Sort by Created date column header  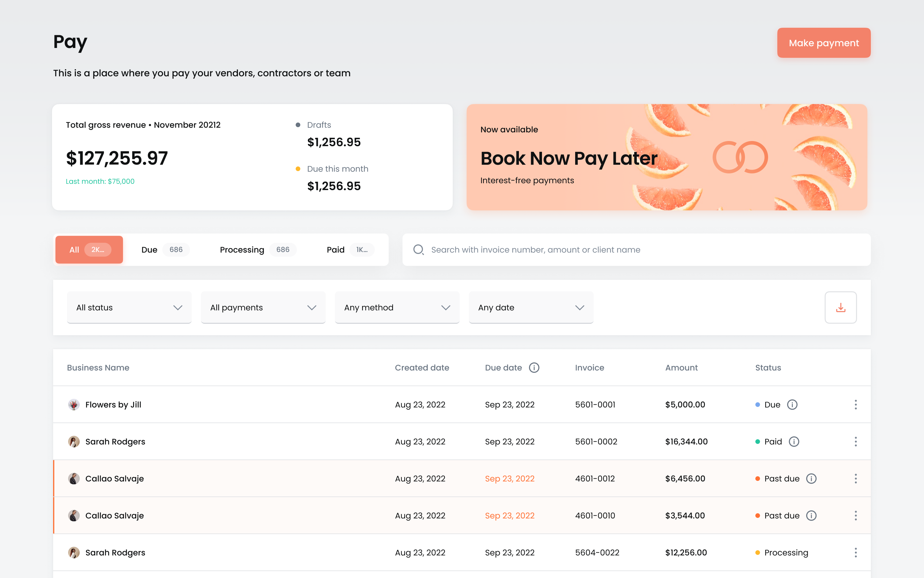click(422, 367)
